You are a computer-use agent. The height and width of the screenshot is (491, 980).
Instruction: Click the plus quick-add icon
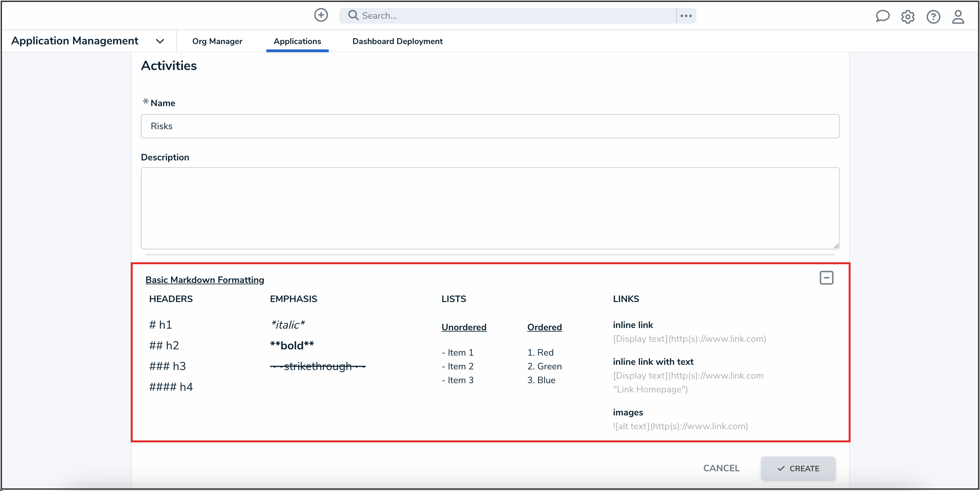(321, 15)
